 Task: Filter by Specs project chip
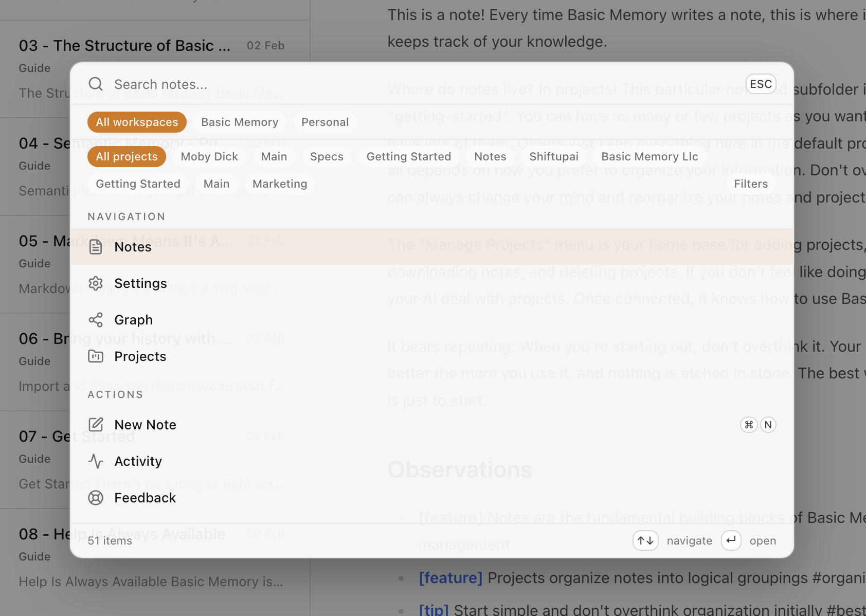point(327,156)
